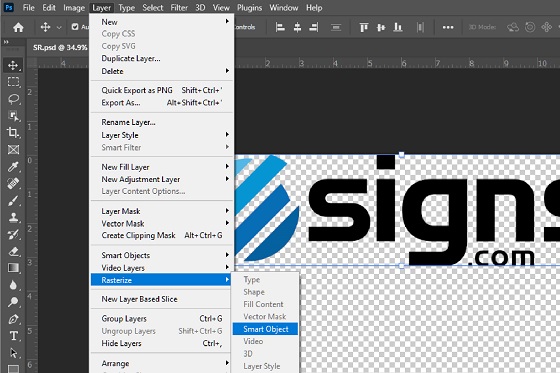
Task: Select the Frame tool
Action: 13,149
